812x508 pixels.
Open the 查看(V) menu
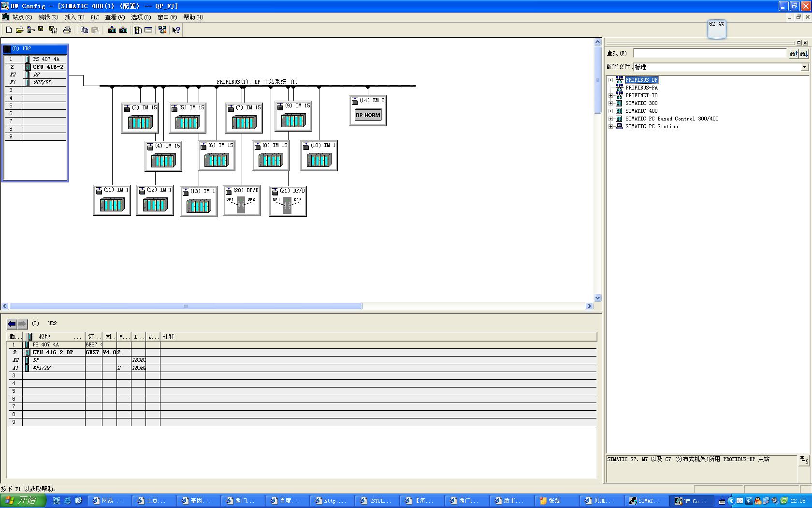click(115, 17)
